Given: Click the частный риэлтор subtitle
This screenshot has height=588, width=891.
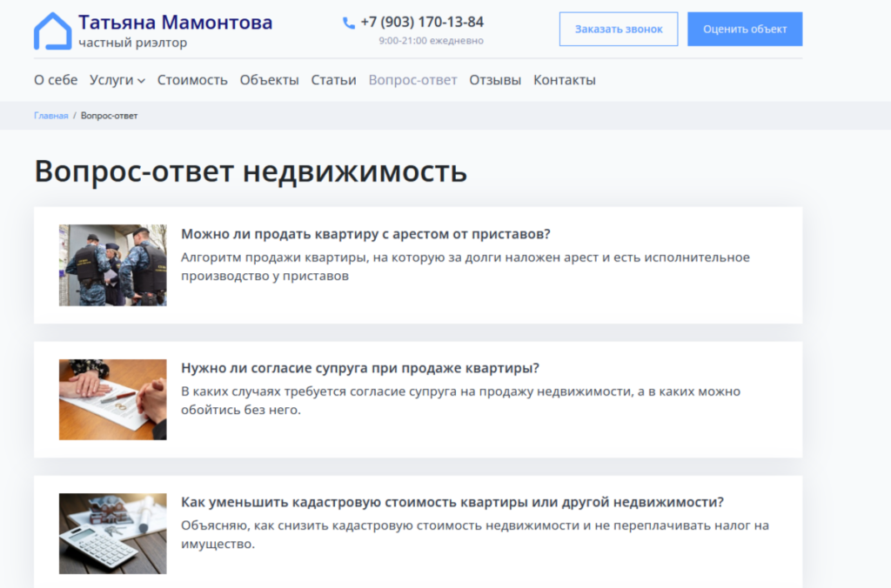Looking at the screenshot, I should click(133, 43).
